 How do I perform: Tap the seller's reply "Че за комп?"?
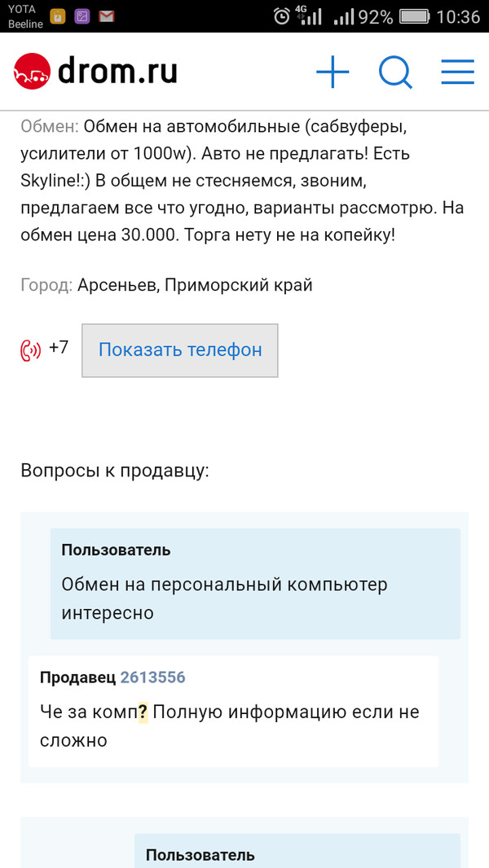[229, 726]
